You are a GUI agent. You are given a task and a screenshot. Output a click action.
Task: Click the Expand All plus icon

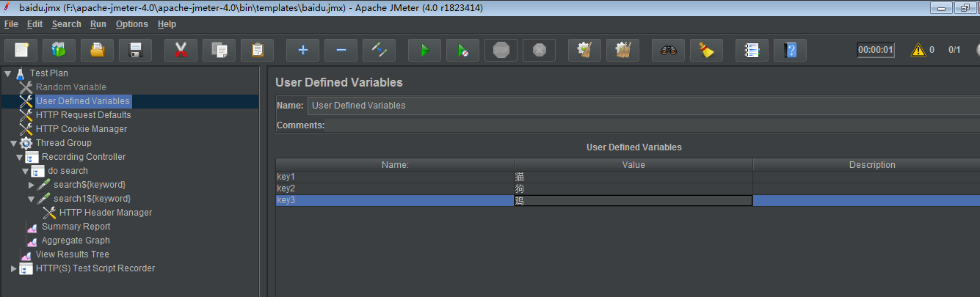(302, 50)
